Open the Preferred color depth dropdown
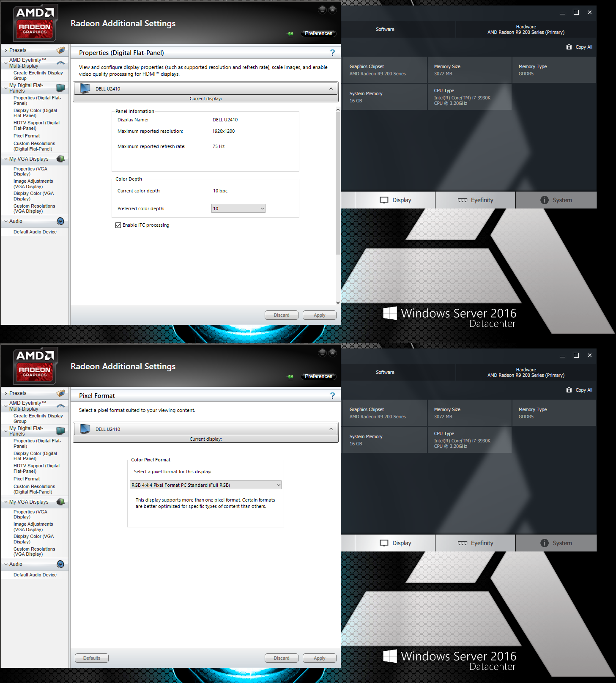Viewport: 616px width, 683px height. 238,208
